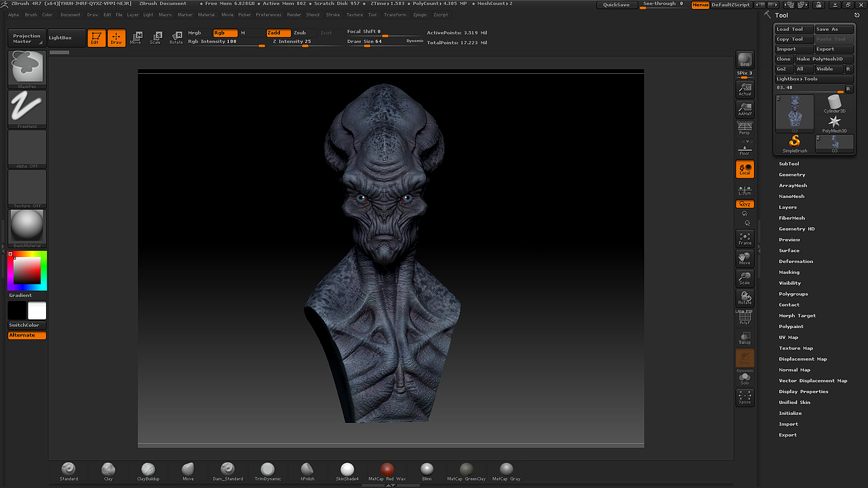Set canvas zoom to AAHalf
The image size is (868, 488).
tap(745, 108)
